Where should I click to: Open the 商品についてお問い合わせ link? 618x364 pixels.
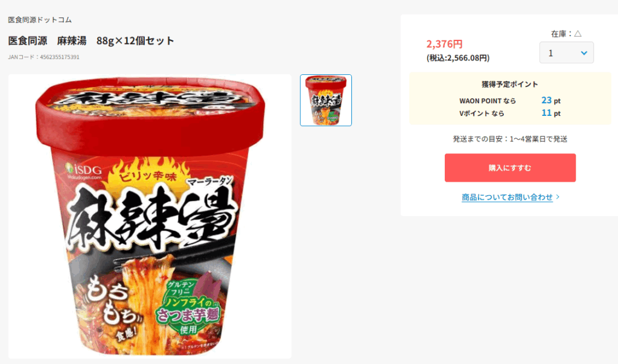coord(507,197)
